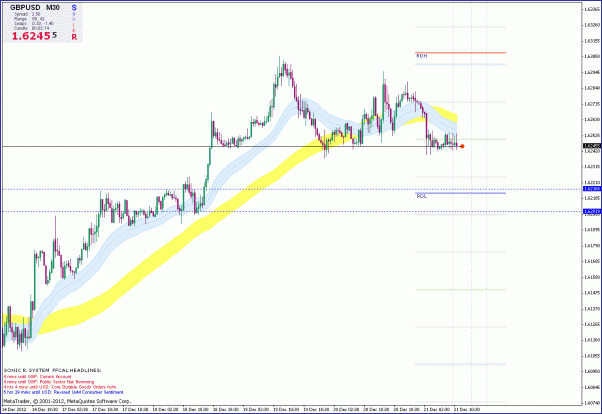Click the USD Revised UoM Consumer Sentiment headline
Viewport: 602px width, 414px height.
[x=63, y=392]
